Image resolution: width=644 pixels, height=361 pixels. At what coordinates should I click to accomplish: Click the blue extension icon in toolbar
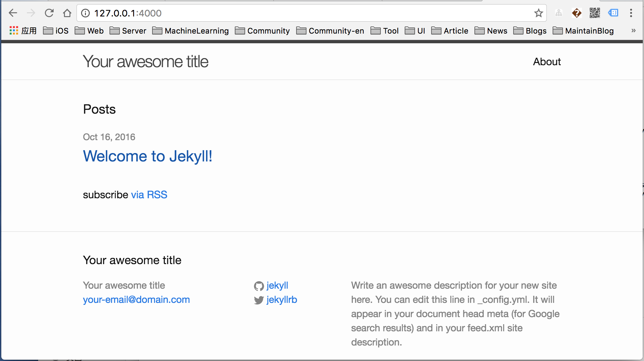point(613,13)
